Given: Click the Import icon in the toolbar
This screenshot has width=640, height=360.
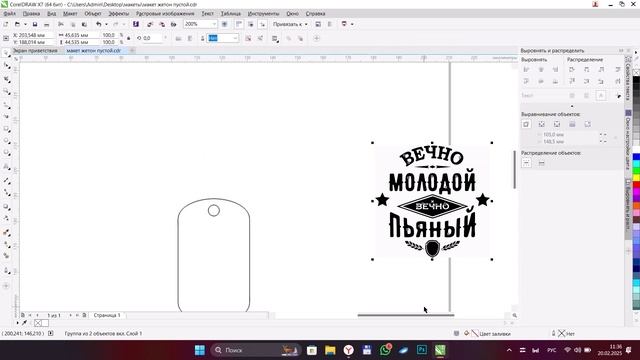Looking at the screenshot, I should click(x=150, y=24).
